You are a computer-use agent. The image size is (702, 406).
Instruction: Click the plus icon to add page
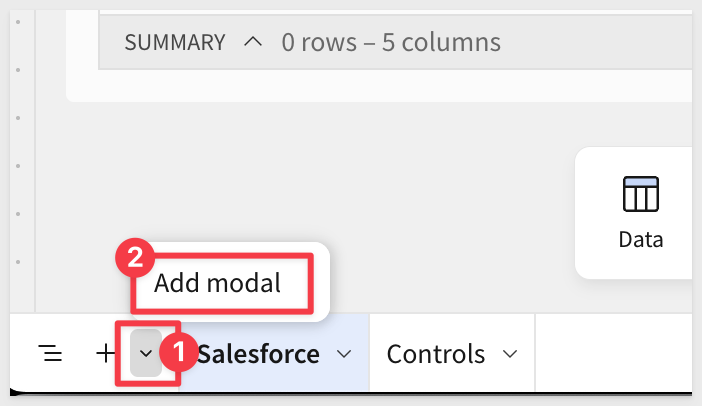pos(105,353)
